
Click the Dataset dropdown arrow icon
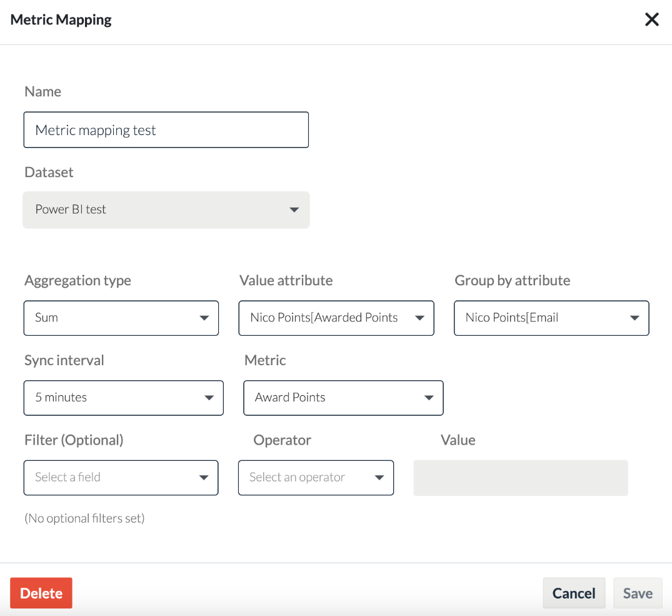point(294,210)
